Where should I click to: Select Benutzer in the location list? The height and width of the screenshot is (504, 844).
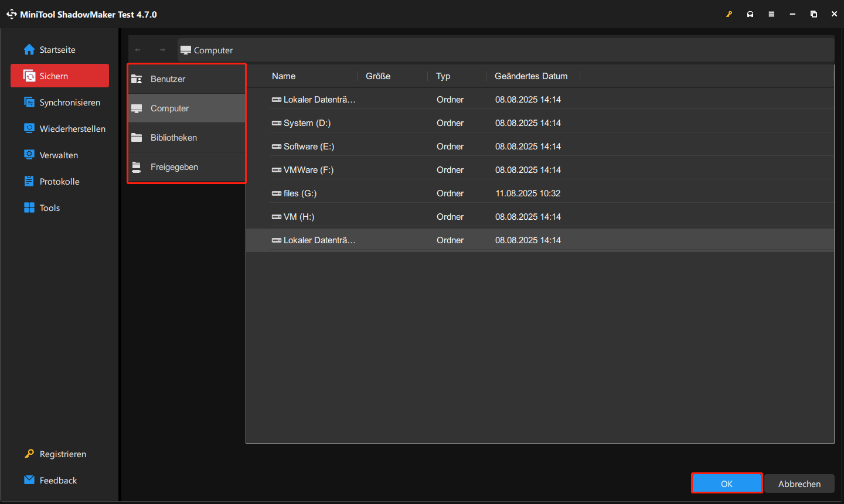click(x=186, y=79)
